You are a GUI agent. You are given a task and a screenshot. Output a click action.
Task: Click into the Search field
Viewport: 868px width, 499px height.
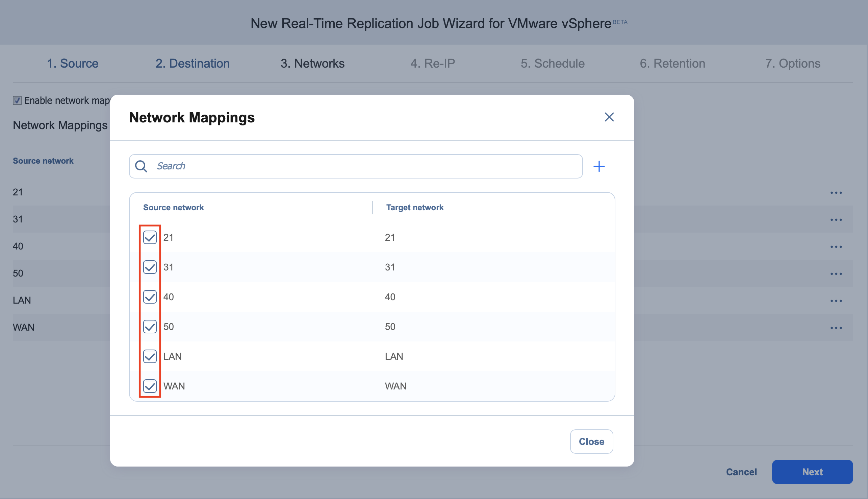point(356,167)
